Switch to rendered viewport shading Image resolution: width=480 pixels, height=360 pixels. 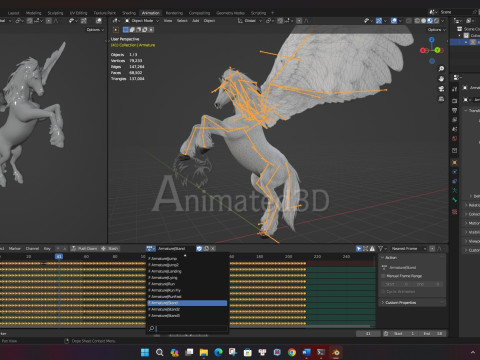436,21
